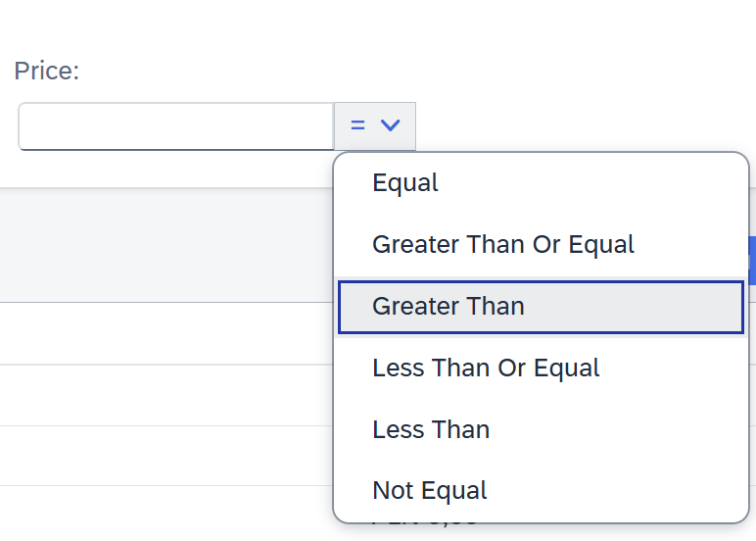This screenshot has height=541, width=756.
Task: Collapse the price operator dropdown button
Action: point(375,126)
